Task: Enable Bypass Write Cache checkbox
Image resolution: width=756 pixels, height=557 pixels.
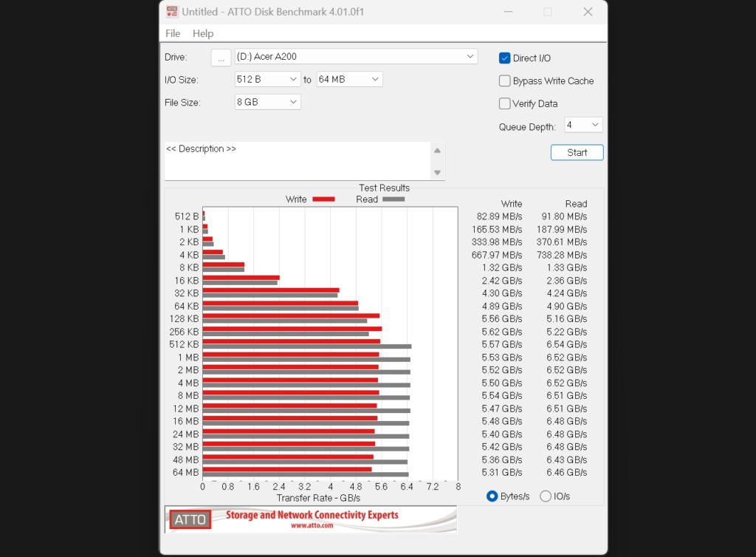Action: (x=504, y=81)
